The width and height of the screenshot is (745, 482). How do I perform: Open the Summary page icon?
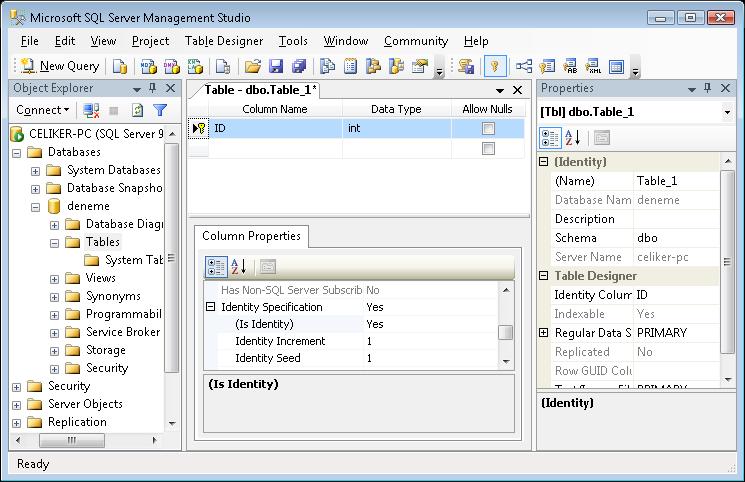[x=351, y=66]
